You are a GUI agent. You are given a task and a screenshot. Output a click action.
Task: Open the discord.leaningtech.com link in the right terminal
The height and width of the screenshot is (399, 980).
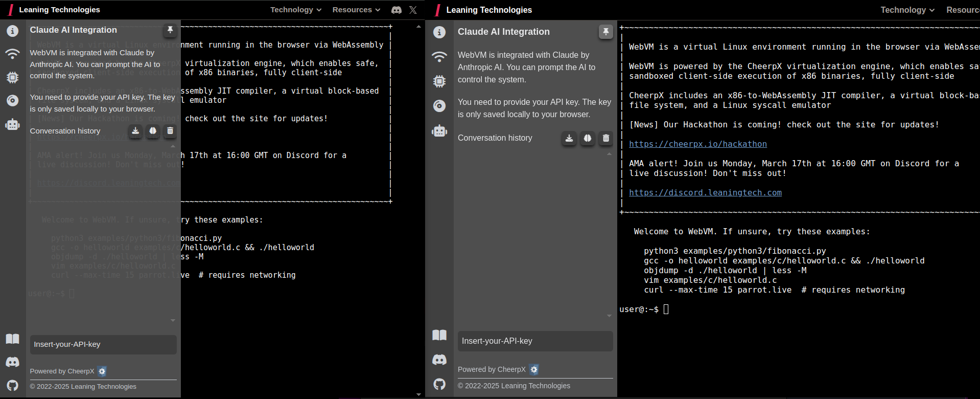pyautogui.click(x=705, y=193)
